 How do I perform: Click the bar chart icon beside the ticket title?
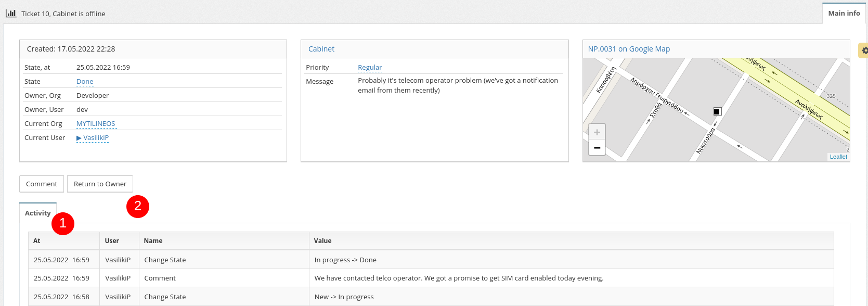click(11, 14)
